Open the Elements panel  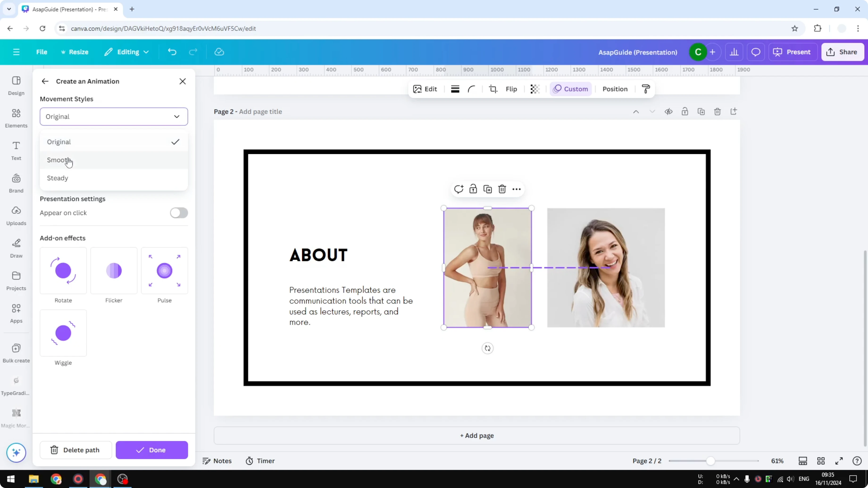[x=16, y=118]
